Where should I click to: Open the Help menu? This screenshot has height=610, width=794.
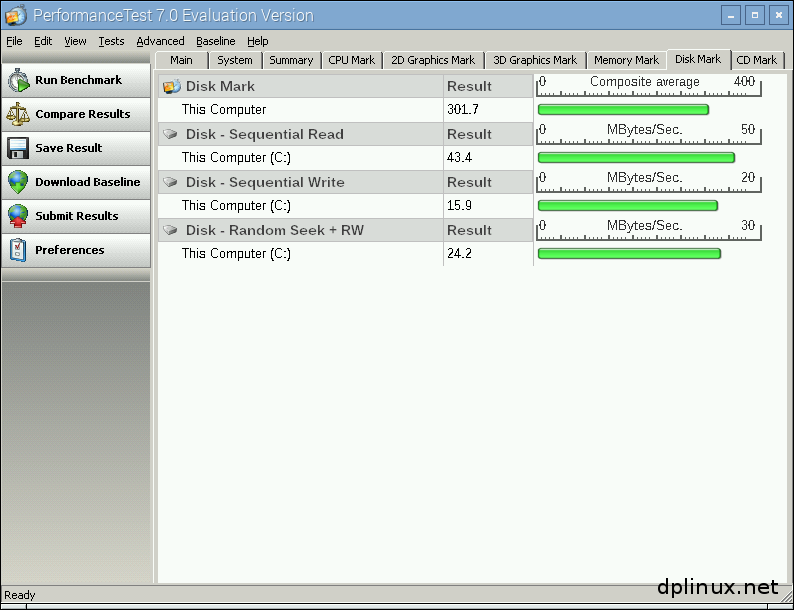(258, 41)
